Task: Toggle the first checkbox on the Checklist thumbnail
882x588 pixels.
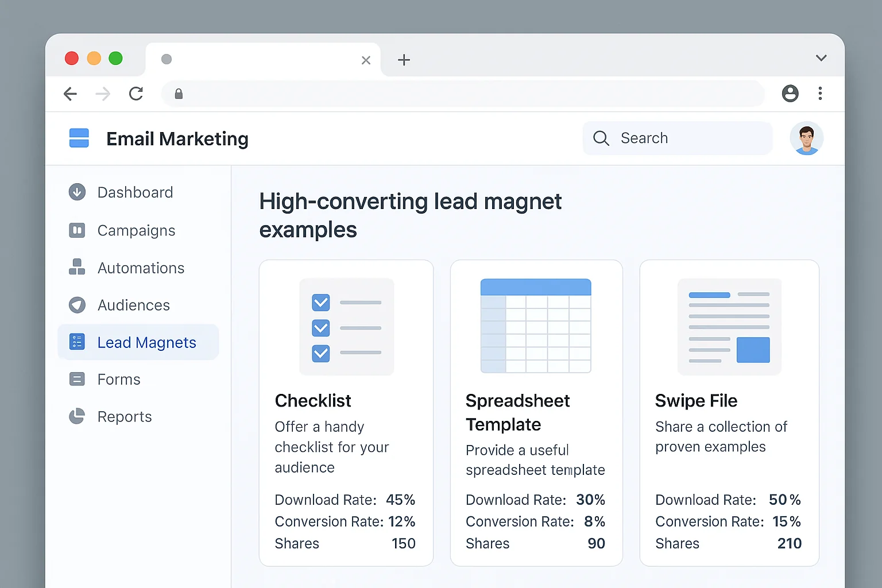Action: [320, 303]
